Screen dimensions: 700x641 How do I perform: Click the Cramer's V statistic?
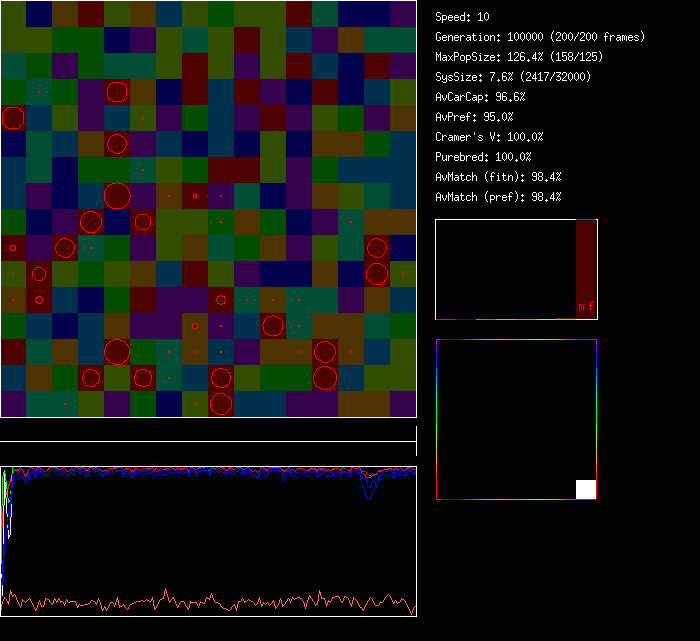(x=489, y=137)
